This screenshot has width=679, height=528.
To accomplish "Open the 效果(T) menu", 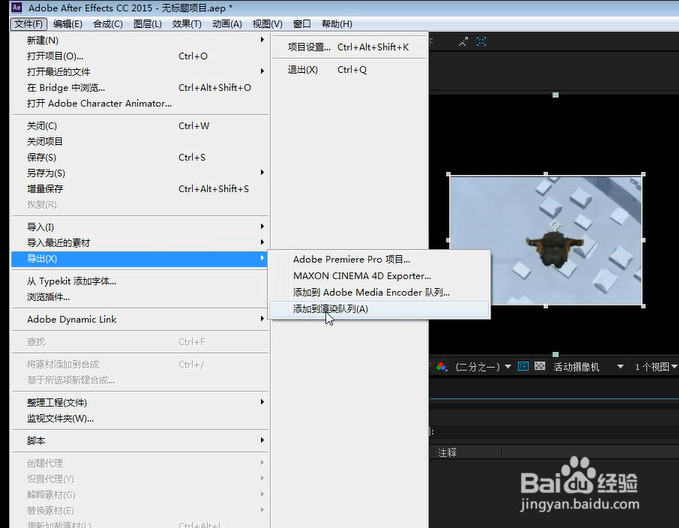I will tap(187, 24).
